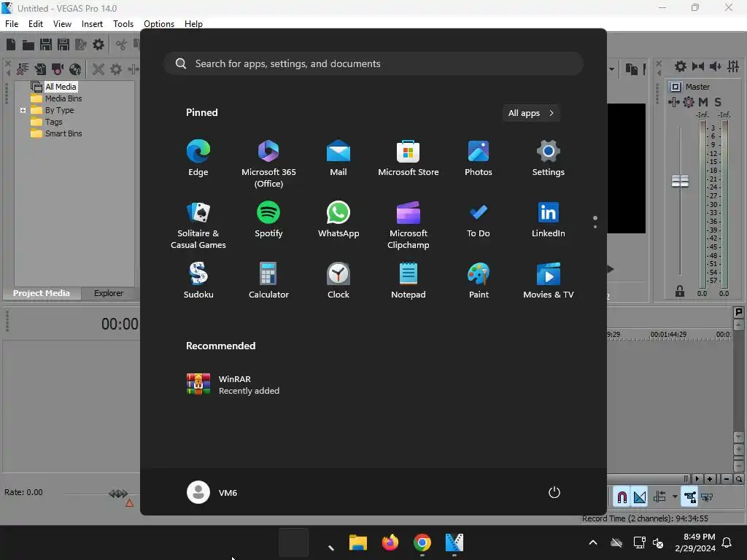Open the View menu
747x560 pixels.
coord(62,24)
